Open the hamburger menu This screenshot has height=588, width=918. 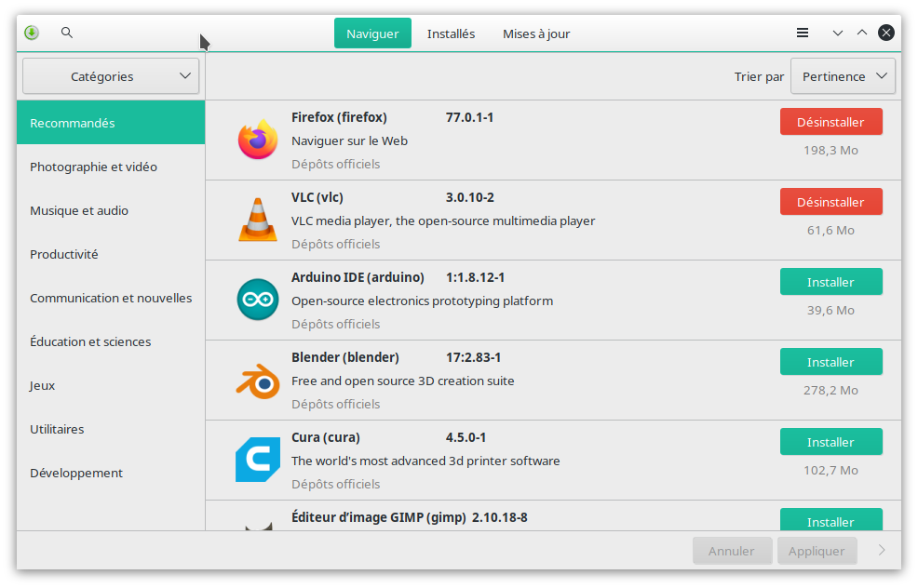click(803, 33)
